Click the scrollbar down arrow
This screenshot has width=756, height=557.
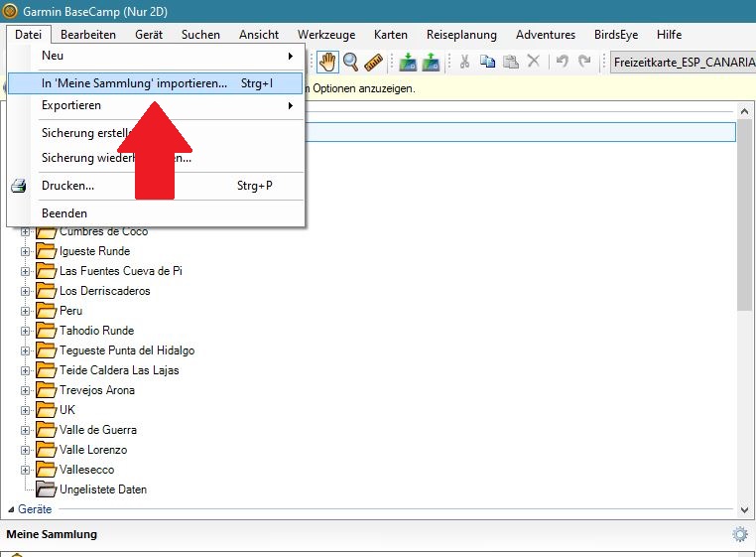(744, 509)
